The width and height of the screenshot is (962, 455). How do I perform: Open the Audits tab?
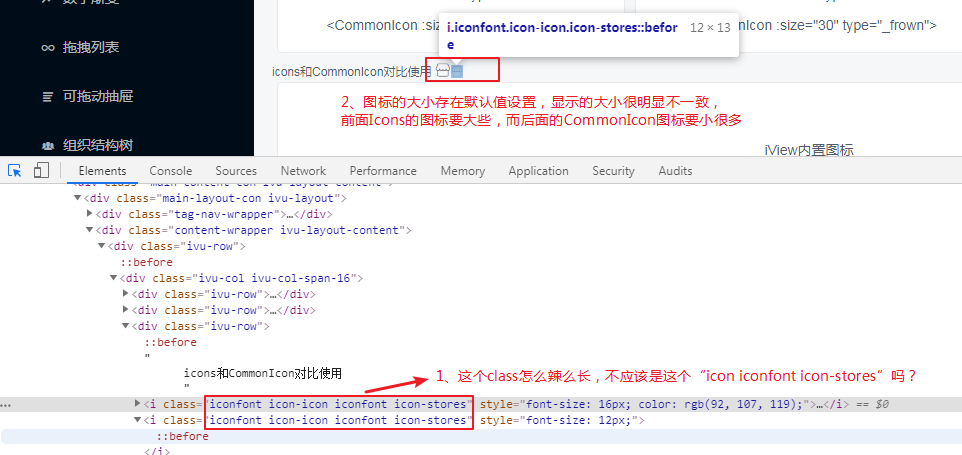[x=675, y=171]
